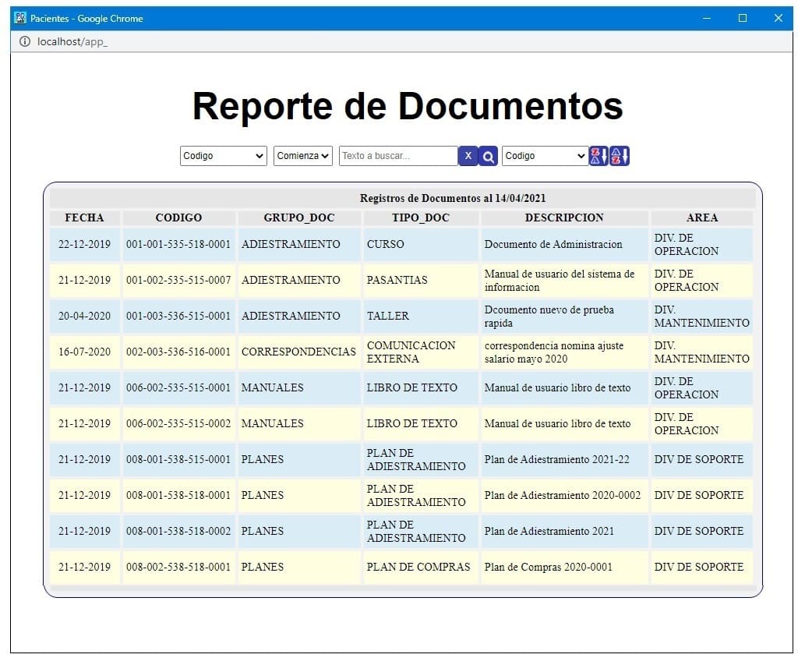Select code 008-001-538-518-0002
This screenshot has height=672, width=798.
pyautogui.click(x=178, y=531)
